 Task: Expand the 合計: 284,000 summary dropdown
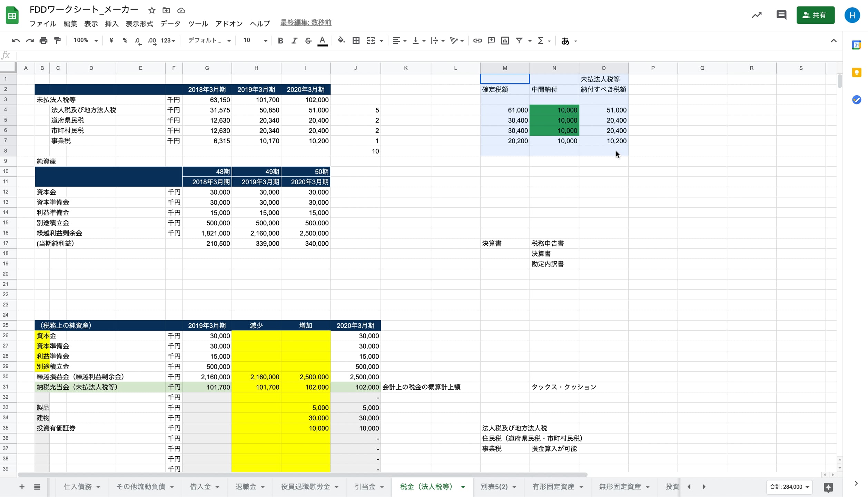pos(789,487)
